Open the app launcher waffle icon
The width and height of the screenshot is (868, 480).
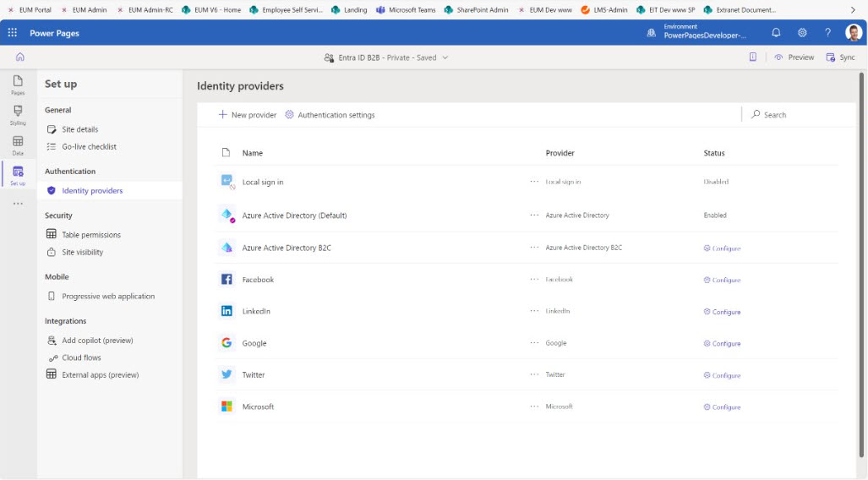tap(12, 33)
